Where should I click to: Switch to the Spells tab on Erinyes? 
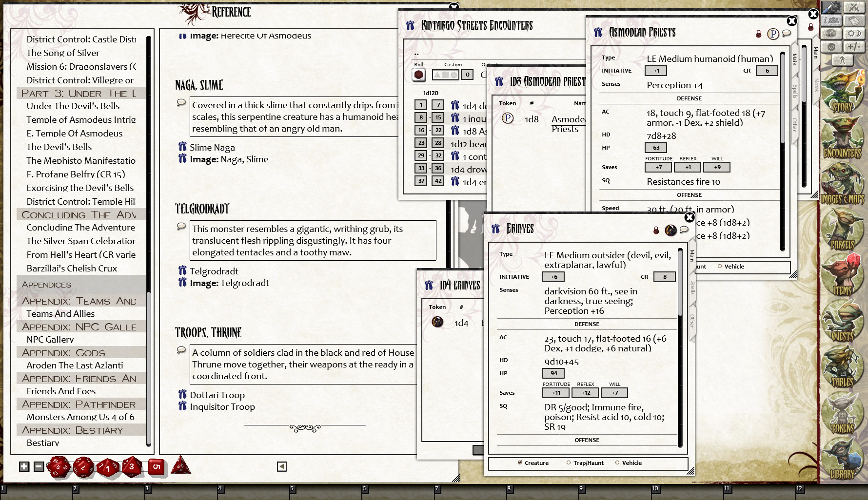[693, 288]
